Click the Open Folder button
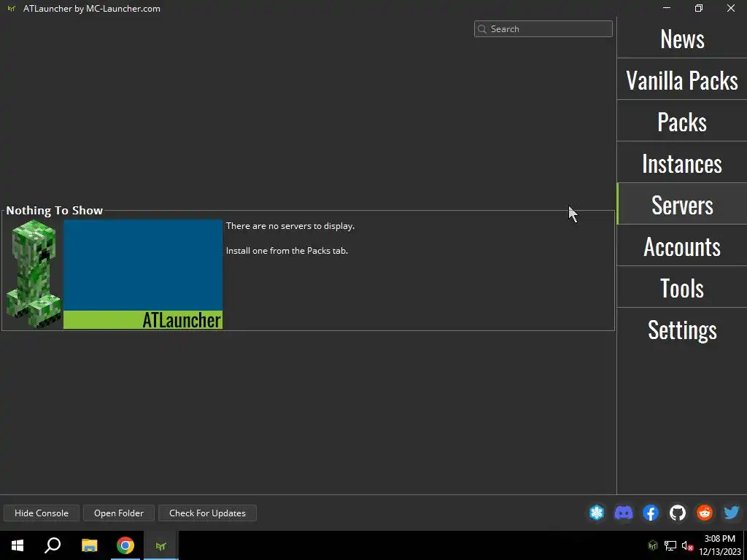This screenshot has width=747, height=560. 119,513
